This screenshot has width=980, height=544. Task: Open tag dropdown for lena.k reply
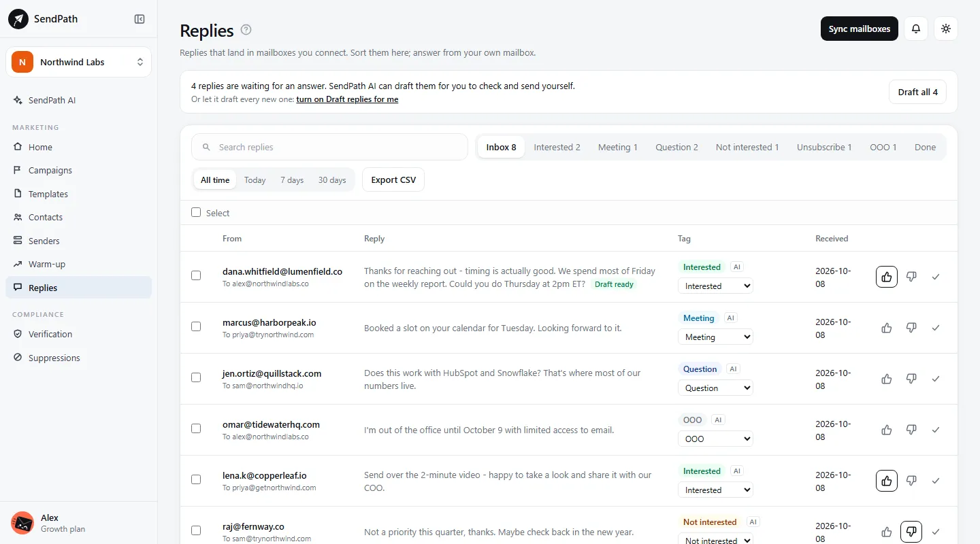coord(715,490)
